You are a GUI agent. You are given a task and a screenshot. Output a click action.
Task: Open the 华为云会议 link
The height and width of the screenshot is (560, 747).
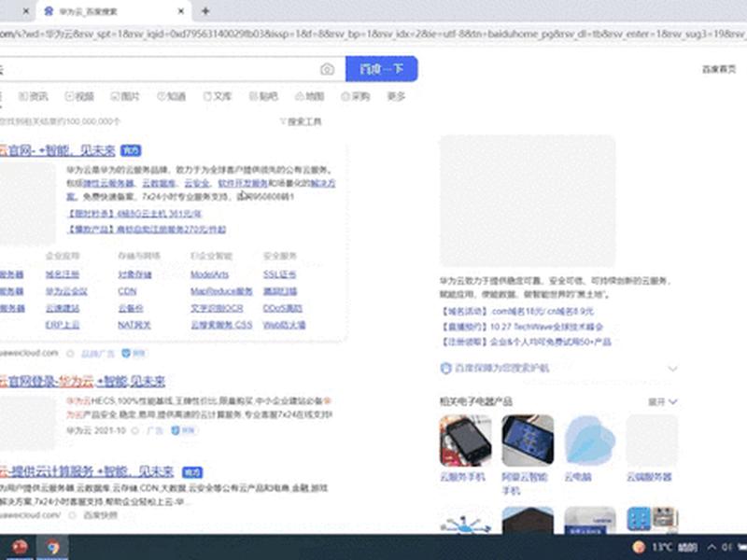66,291
